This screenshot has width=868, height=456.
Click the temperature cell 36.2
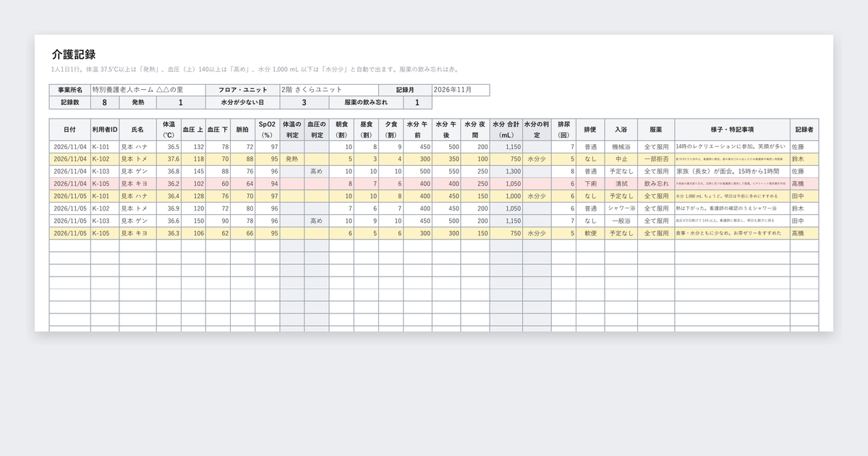[x=169, y=184]
